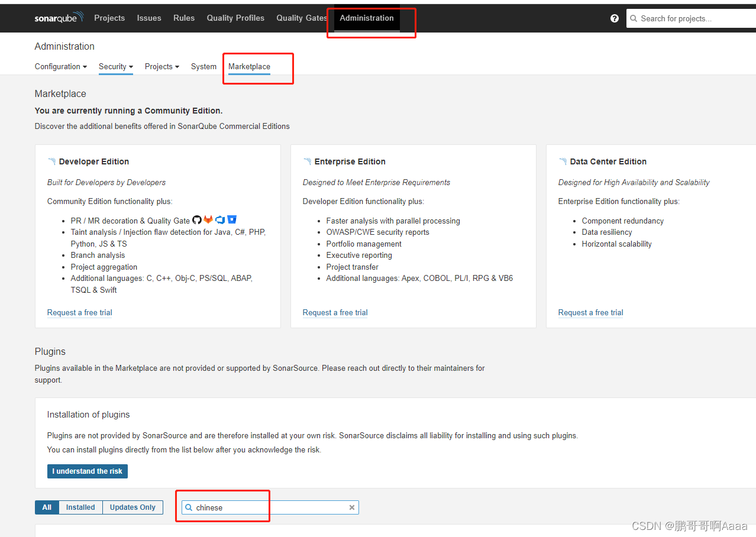
Task: Click 'Project aggregation' list item
Action: point(104,267)
